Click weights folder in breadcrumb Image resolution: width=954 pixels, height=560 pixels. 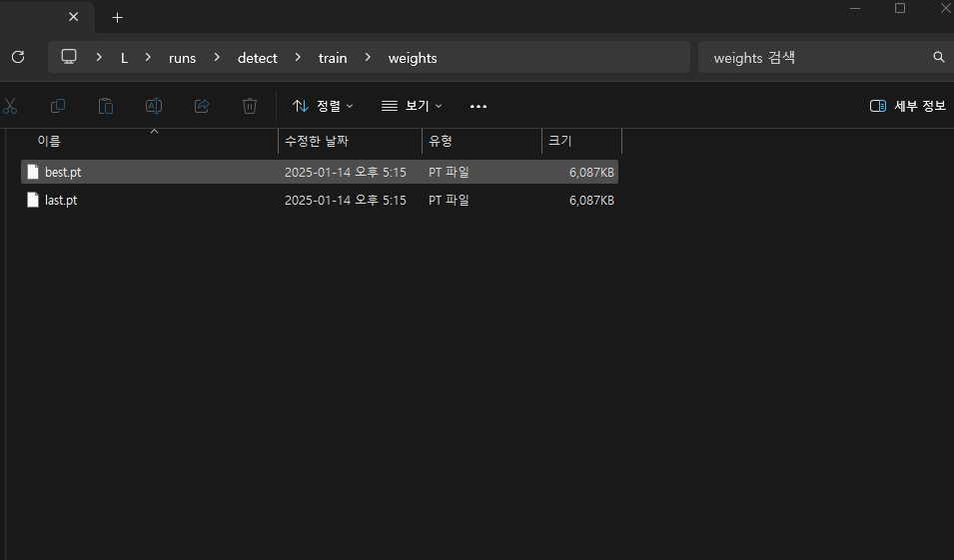[x=413, y=58]
